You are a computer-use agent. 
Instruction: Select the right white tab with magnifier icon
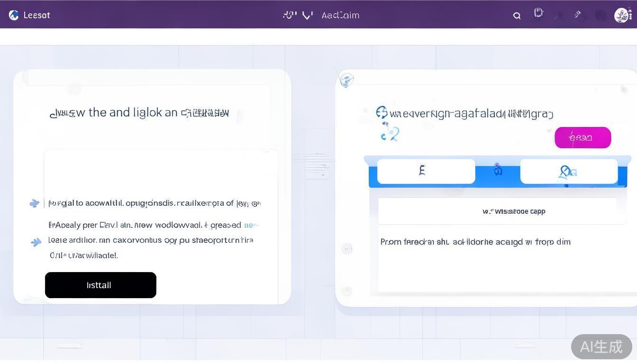point(568,171)
